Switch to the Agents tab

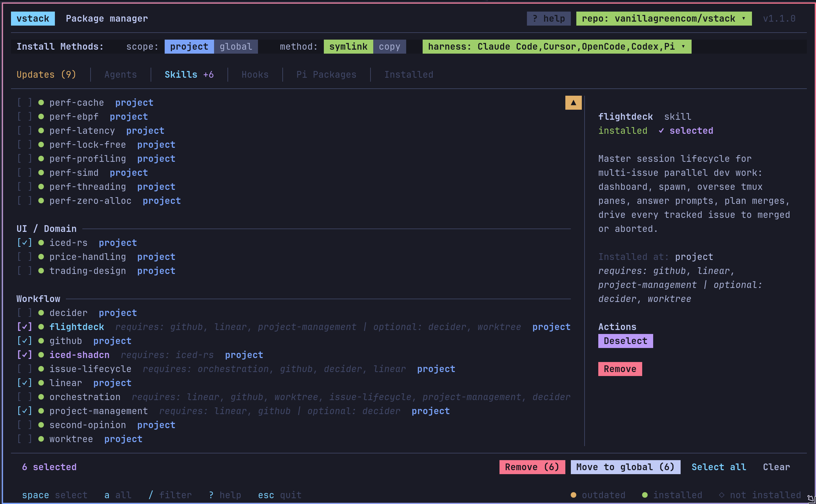coord(120,75)
